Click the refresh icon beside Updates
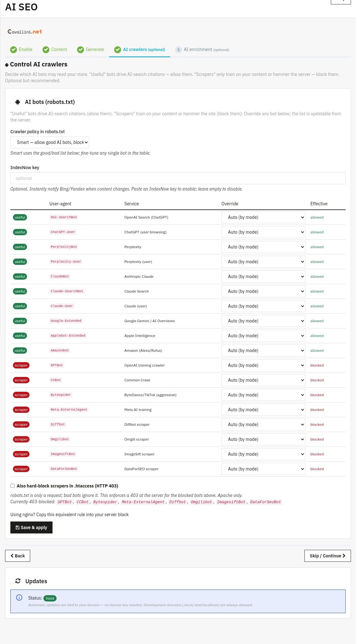Viewport: 356px width, 644px height. click(x=18, y=581)
